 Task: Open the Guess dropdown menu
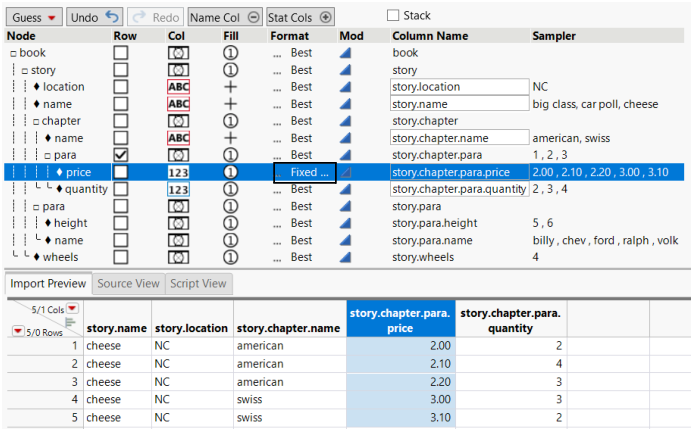33,17
